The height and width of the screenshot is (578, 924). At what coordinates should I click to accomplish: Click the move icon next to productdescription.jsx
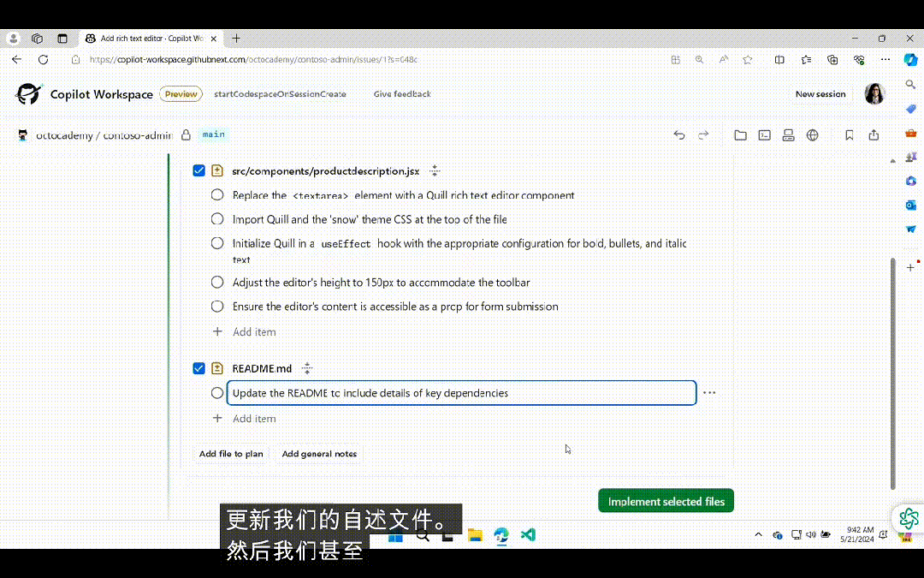(435, 171)
